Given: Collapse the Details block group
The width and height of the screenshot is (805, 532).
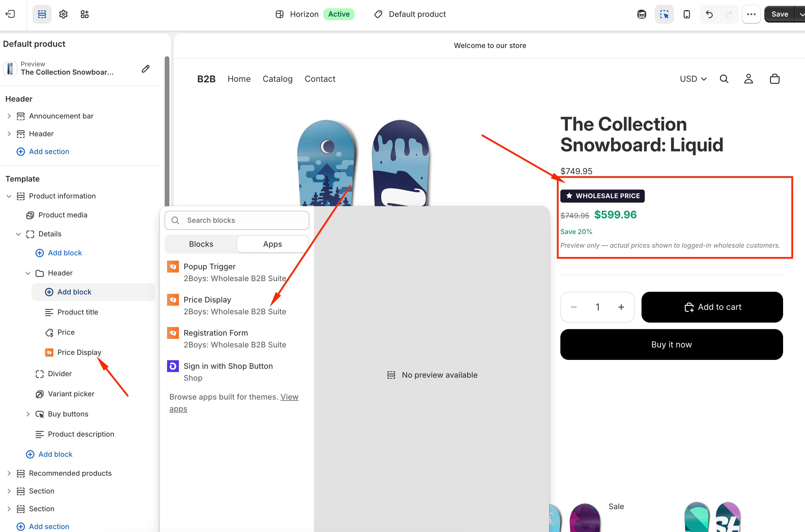Looking at the screenshot, I should click(x=19, y=234).
